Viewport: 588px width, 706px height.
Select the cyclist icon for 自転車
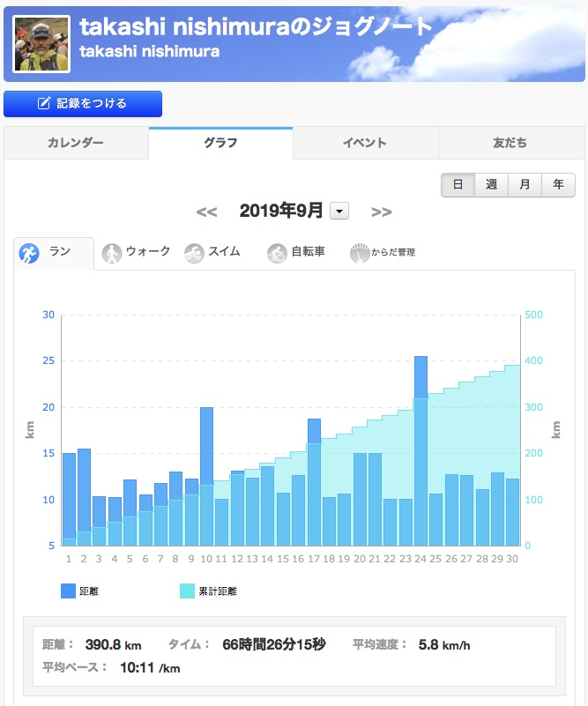(277, 253)
